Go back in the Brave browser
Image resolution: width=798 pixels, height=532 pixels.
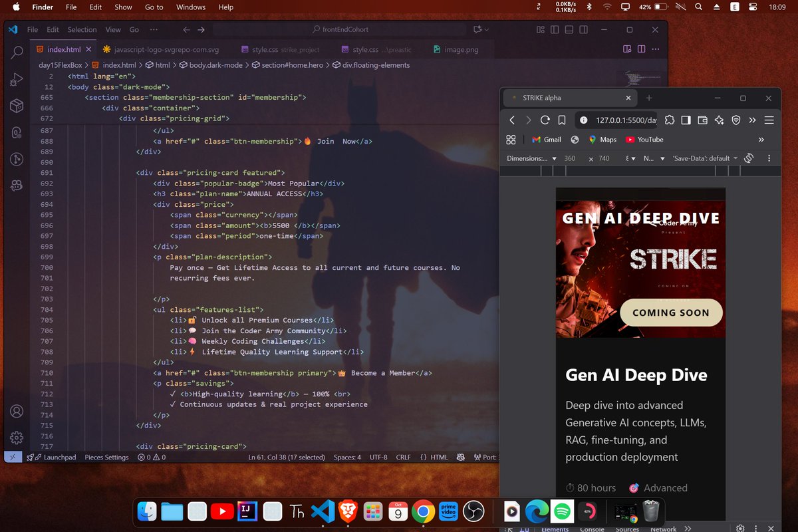click(512, 120)
